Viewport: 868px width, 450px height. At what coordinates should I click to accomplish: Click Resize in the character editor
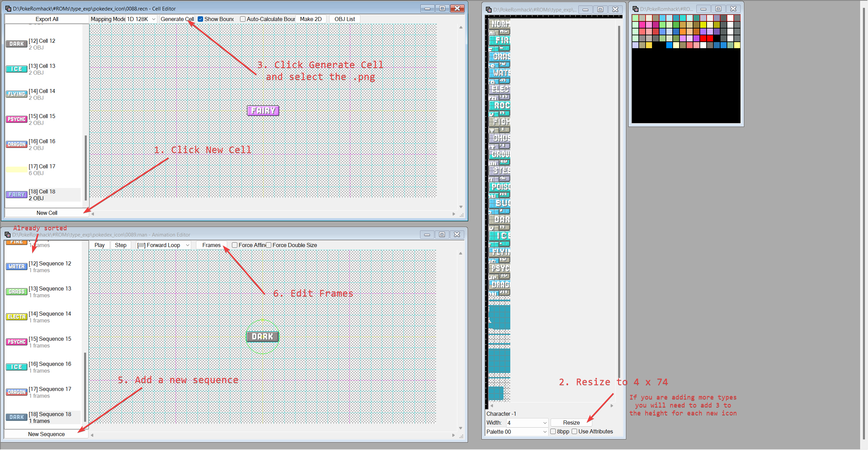point(571,423)
